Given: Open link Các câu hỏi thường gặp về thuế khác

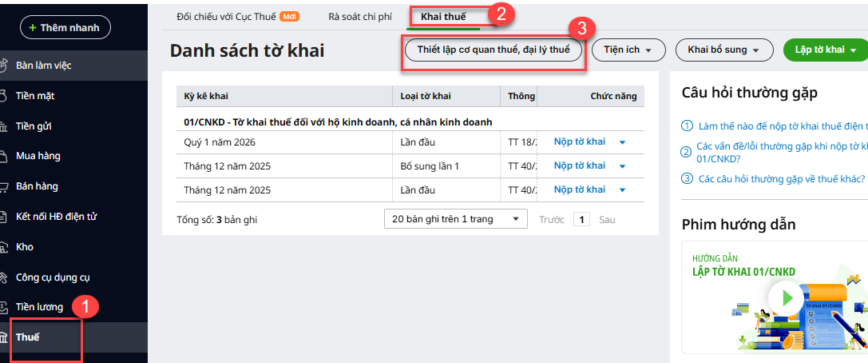Looking at the screenshot, I should click(x=781, y=178).
